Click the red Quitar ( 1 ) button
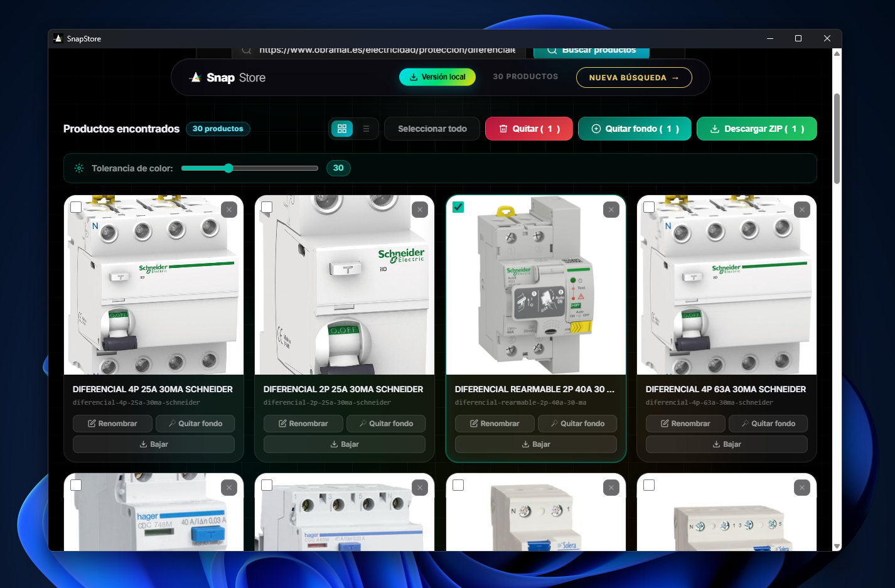Image resolution: width=895 pixels, height=588 pixels. pos(529,129)
